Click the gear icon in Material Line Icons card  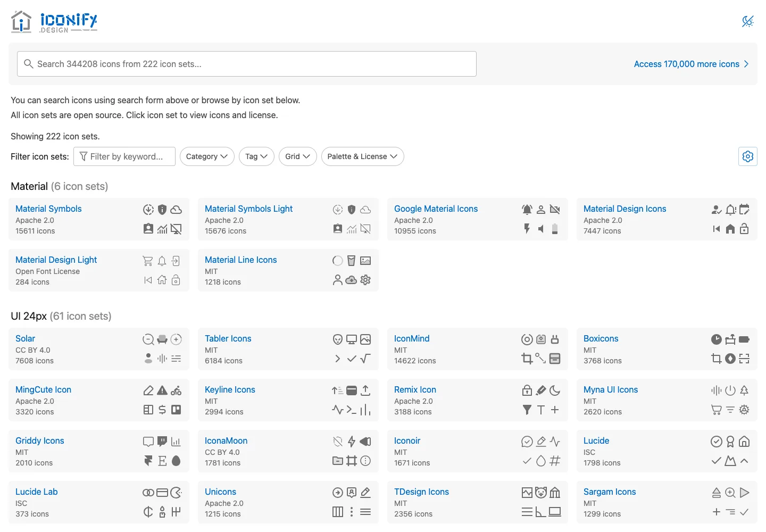[365, 280]
